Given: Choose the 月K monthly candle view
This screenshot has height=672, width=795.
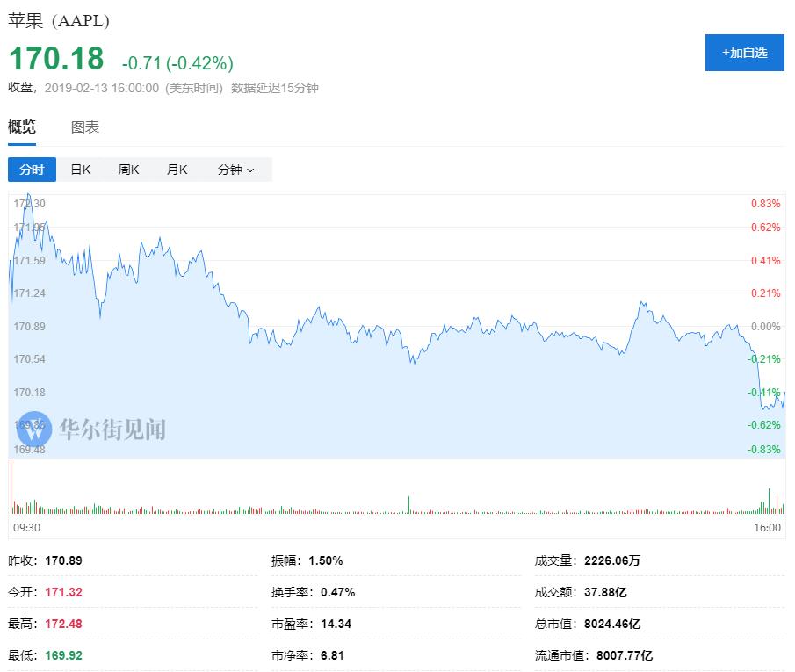Looking at the screenshot, I should click(x=177, y=170).
